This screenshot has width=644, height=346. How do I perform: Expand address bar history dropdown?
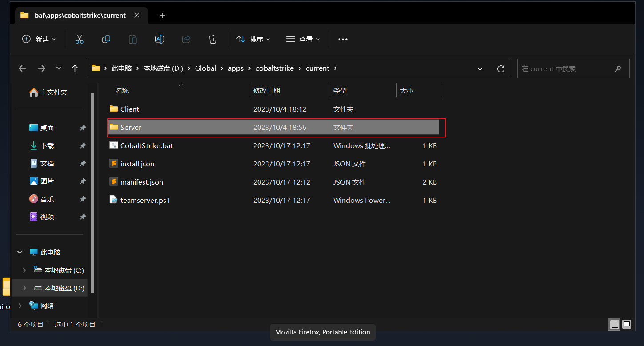click(x=480, y=69)
